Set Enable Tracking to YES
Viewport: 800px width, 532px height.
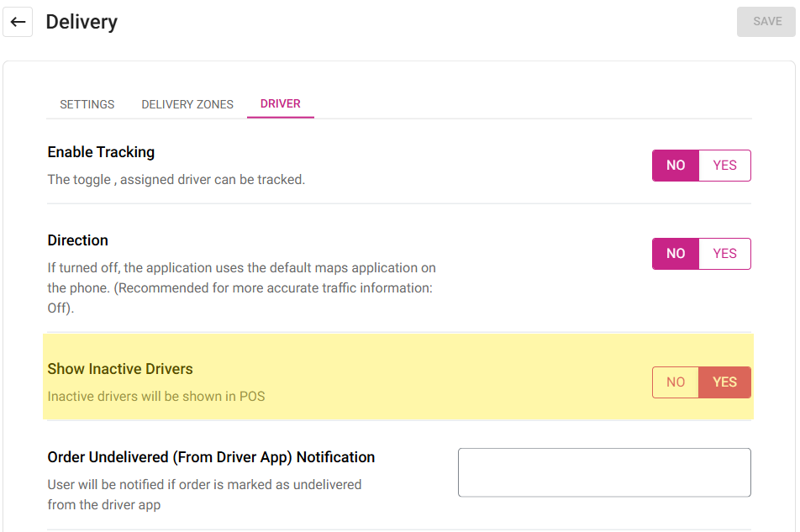click(724, 166)
